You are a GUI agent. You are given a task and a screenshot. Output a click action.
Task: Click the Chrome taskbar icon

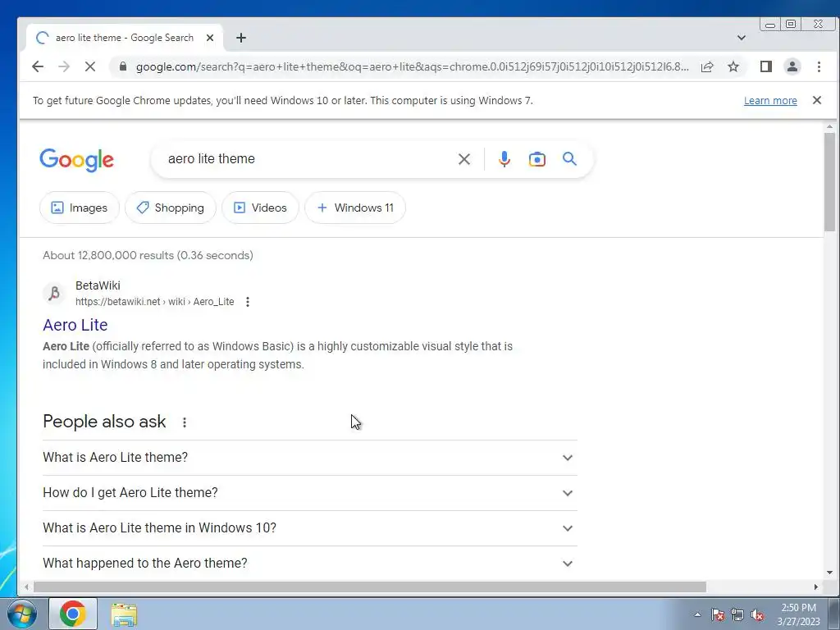(73, 614)
